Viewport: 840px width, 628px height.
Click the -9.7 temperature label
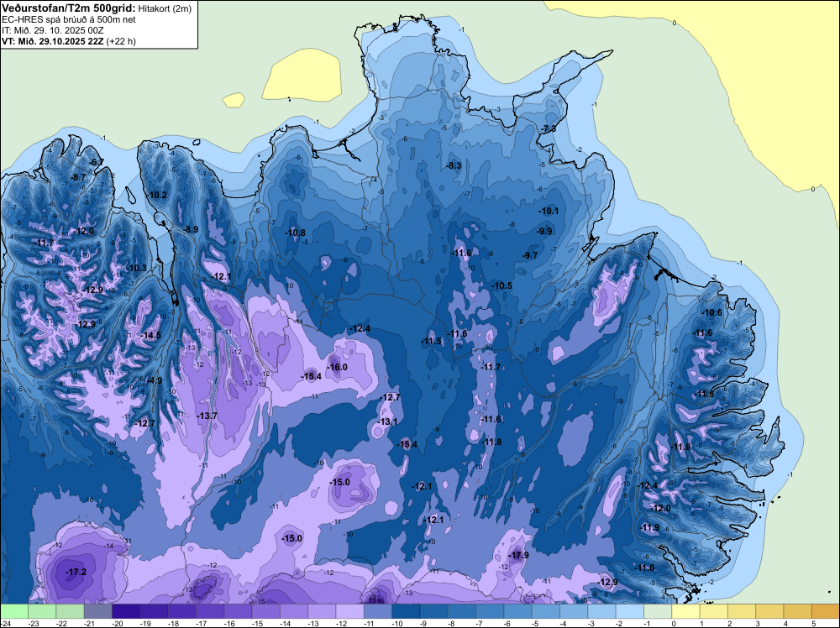[x=530, y=256]
